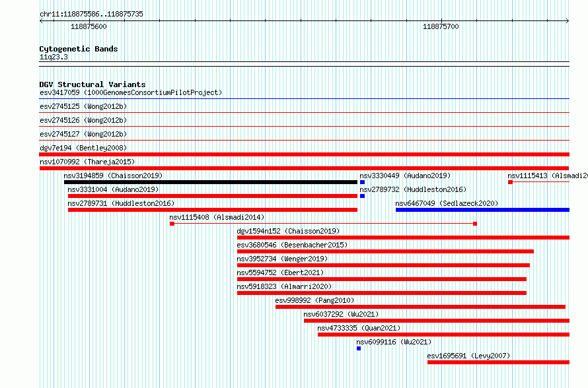Viewport: 588px width, 388px height.
Task: Click the nsv5918323 (Almarri2020) label
Action: coord(284,286)
